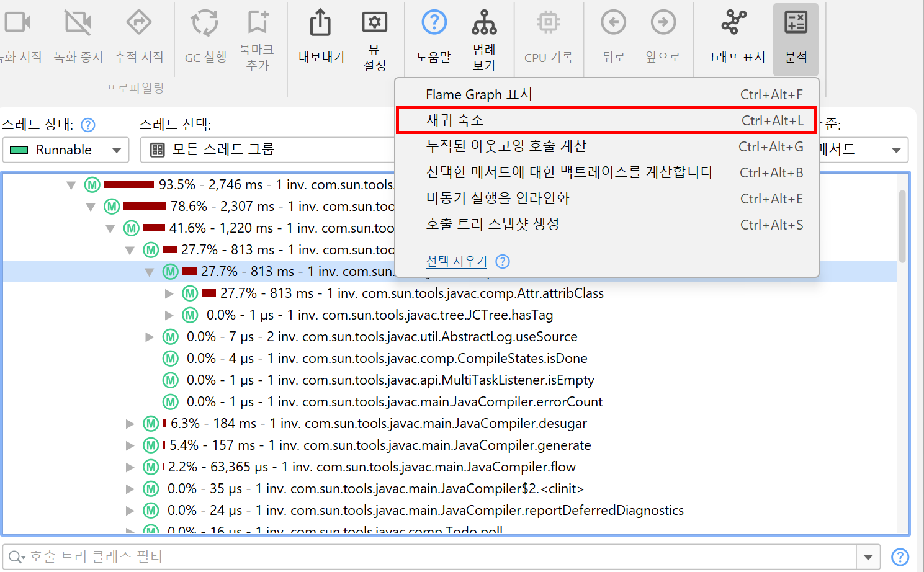The height and width of the screenshot is (572, 924).
Task: Select 비동기 실행을 인라인화 menu entry
Action: pyautogui.click(x=607, y=199)
